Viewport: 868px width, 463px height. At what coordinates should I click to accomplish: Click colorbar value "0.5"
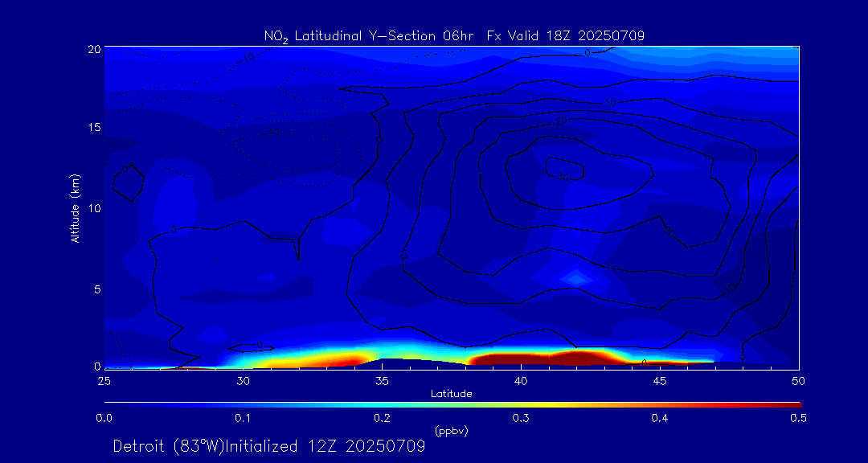tap(798, 420)
